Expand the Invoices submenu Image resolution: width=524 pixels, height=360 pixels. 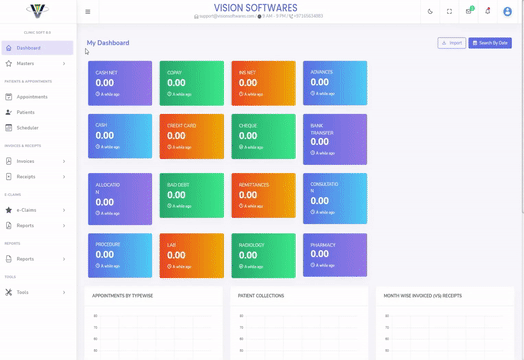64,161
